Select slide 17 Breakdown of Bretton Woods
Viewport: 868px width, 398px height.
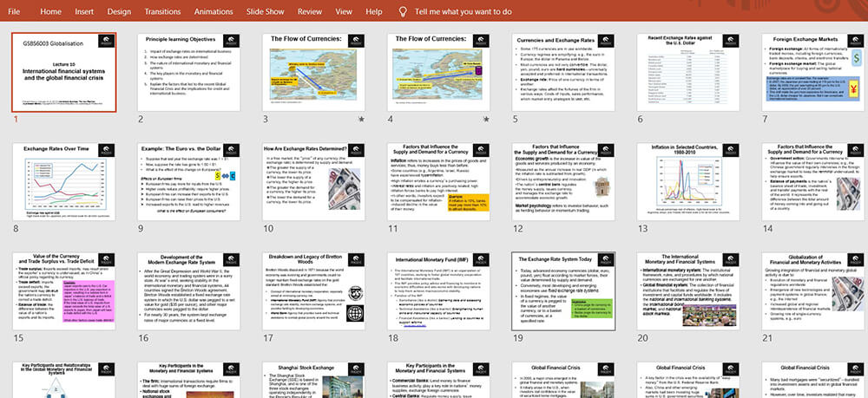(314, 291)
